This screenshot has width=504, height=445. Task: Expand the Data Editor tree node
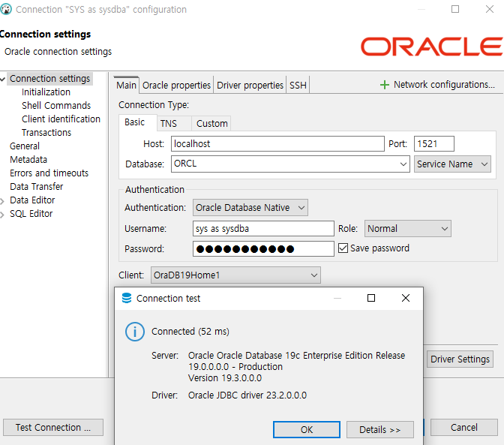coord(2,201)
